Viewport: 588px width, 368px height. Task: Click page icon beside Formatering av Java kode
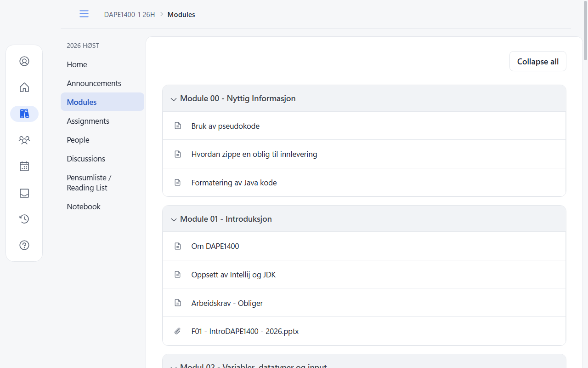(178, 183)
